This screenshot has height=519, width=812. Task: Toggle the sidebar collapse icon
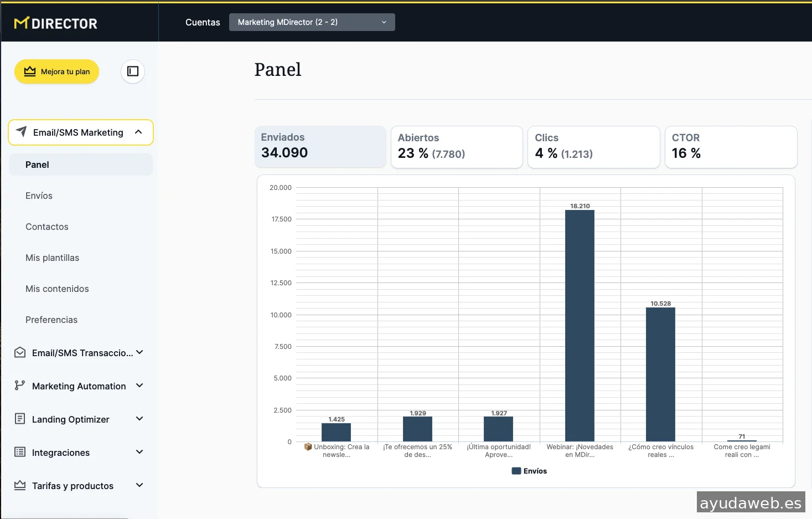(x=133, y=71)
